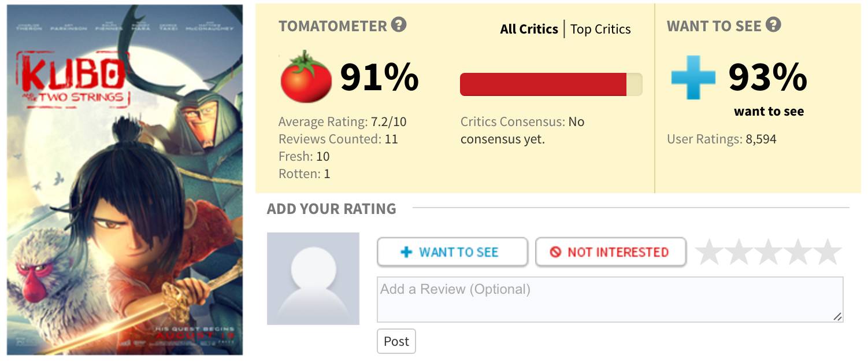Click the 91% Tomatometer score
868x362 pixels.
pyautogui.click(x=379, y=77)
